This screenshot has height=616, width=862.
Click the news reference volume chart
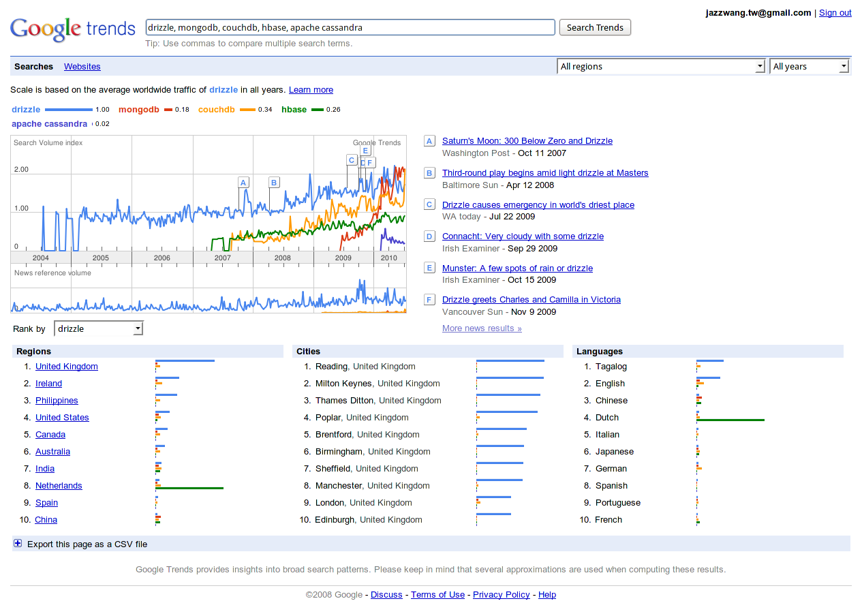(x=209, y=290)
